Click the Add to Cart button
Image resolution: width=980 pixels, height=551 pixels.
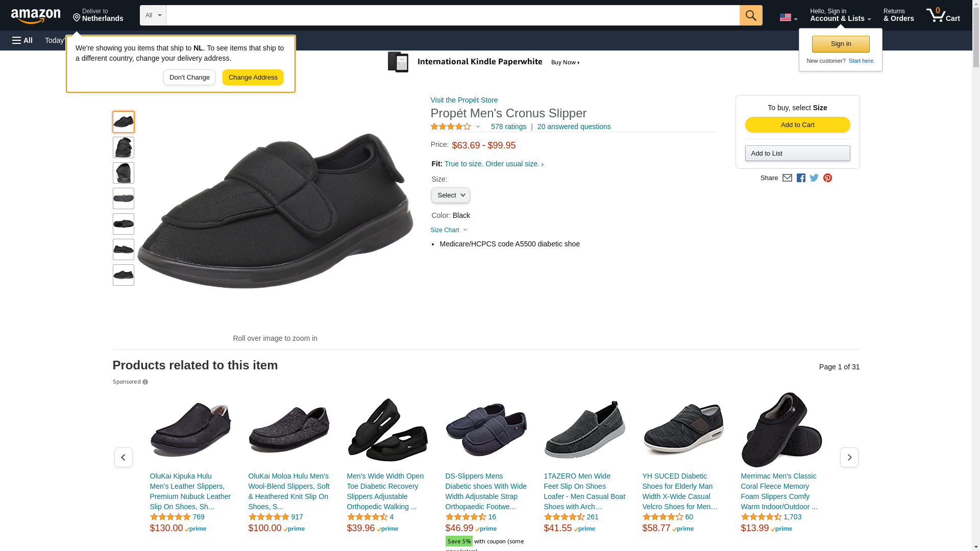pos(797,125)
